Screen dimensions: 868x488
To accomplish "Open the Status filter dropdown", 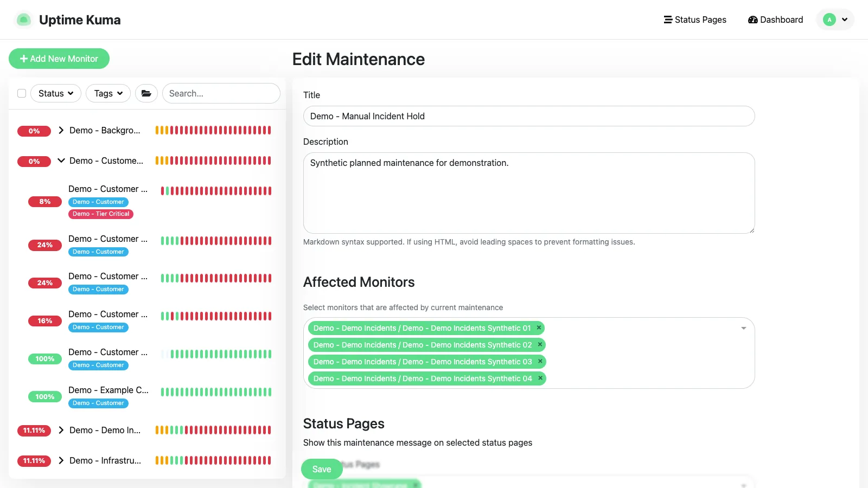I will tap(56, 93).
